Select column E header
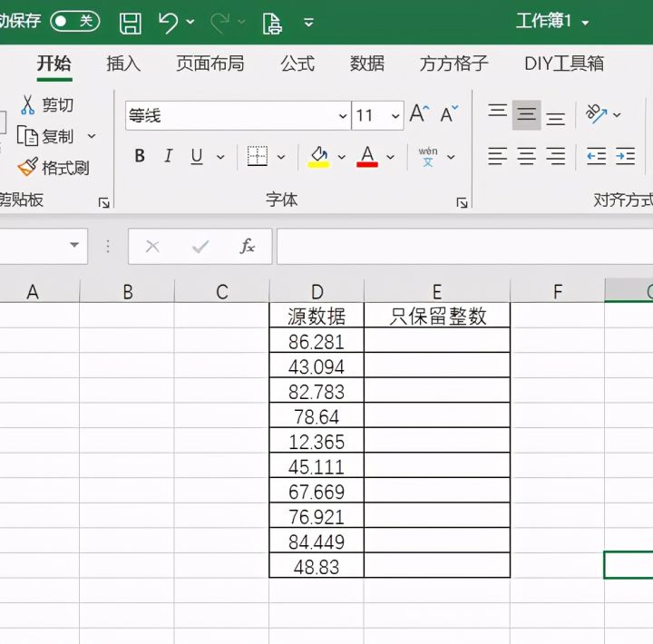Screen dimensions: 653x644 click(437, 291)
